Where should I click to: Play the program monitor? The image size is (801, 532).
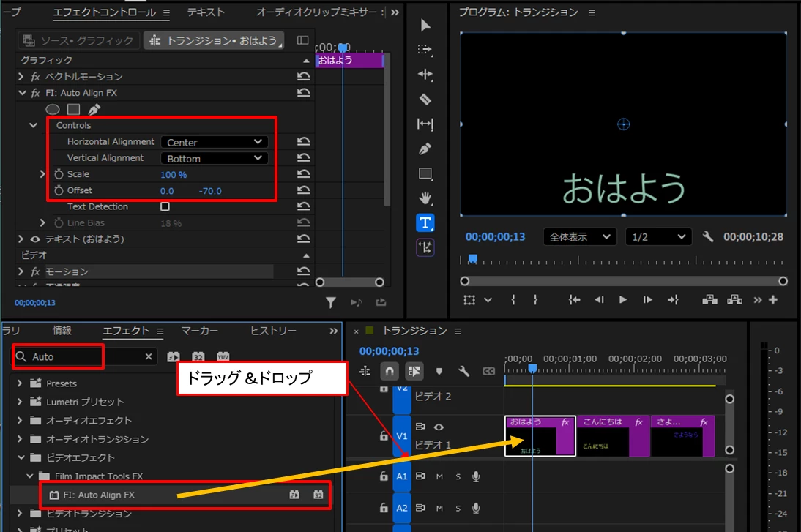[623, 300]
